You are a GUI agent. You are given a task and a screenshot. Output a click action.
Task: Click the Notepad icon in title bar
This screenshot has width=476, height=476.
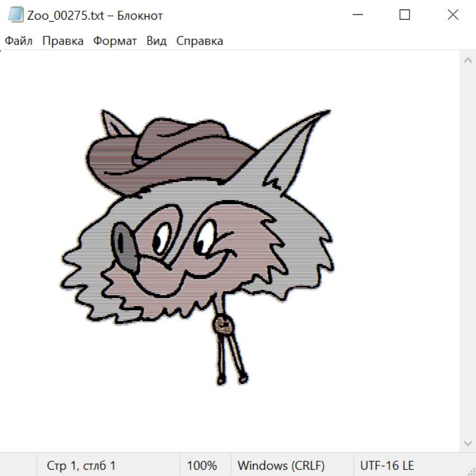(16, 15)
